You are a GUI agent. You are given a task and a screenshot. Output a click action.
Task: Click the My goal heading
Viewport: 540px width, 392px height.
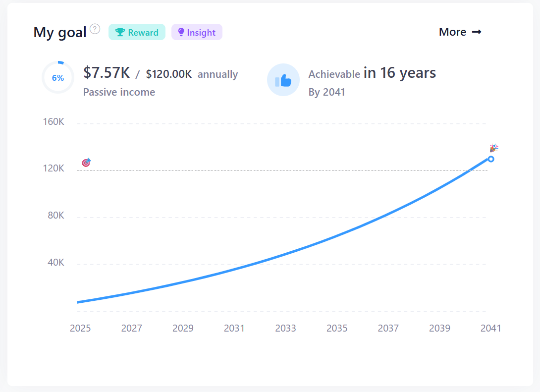(59, 32)
